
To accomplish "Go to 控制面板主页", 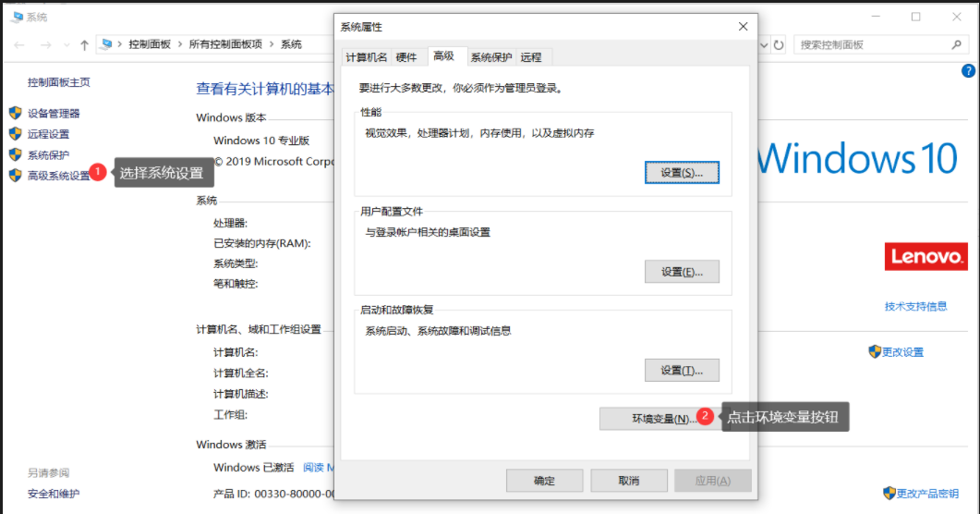I will coord(59,82).
